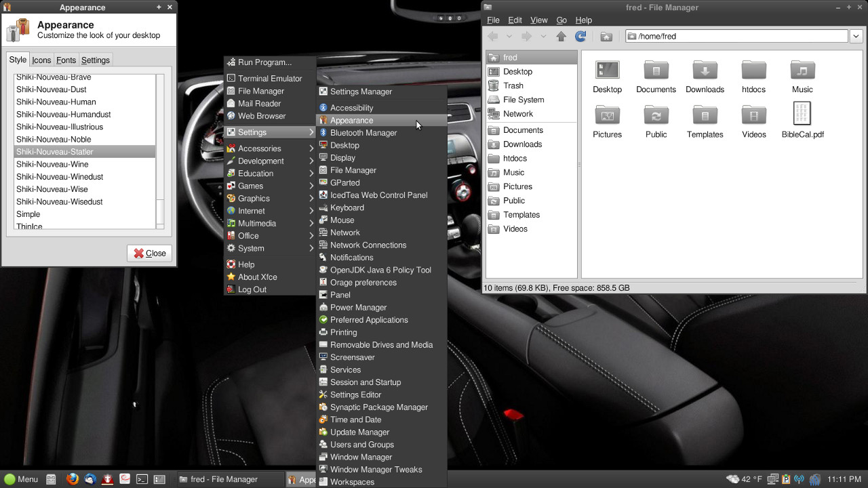Click the Firefox launcher in the panel
868x488 pixels.
[73, 479]
